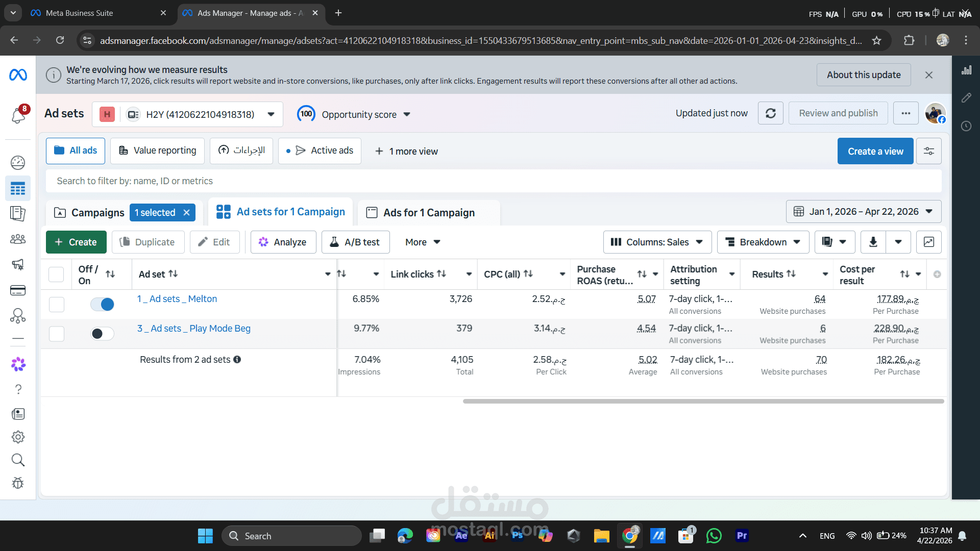Screen dimensions: 980x551
Task: Open Account overview gauge icon in sidebar
Action: pos(18,163)
